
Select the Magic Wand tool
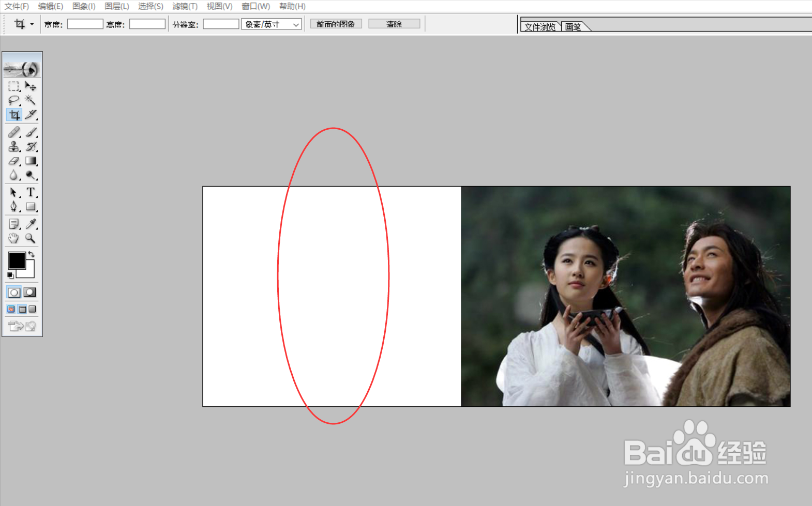(31, 100)
